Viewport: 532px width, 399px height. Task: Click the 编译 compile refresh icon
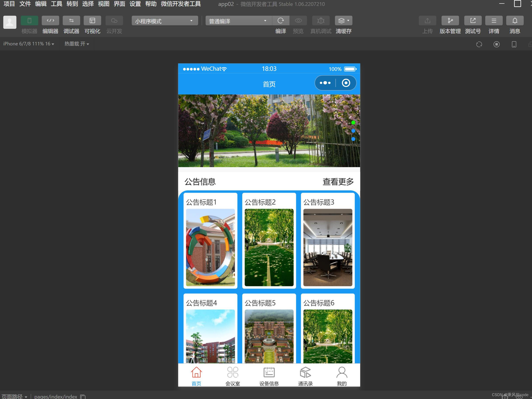[x=281, y=21]
